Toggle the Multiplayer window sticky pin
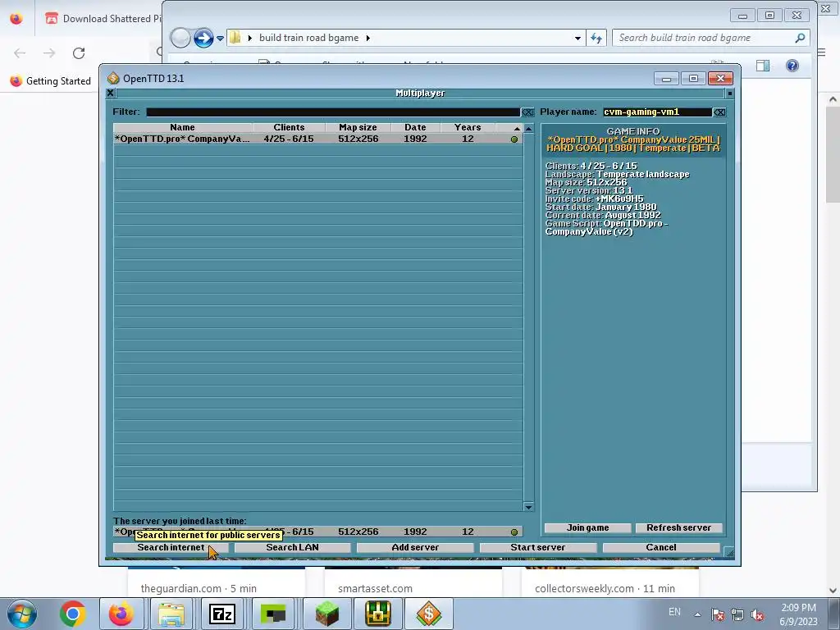The height and width of the screenshot is (630, 840). point(729,94)
